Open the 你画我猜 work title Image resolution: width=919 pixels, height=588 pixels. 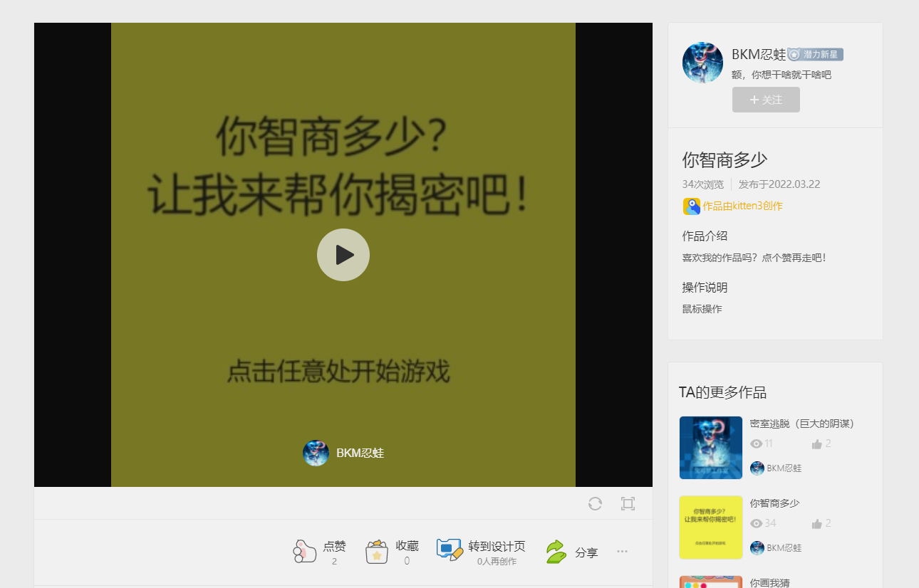pos(770,583)
